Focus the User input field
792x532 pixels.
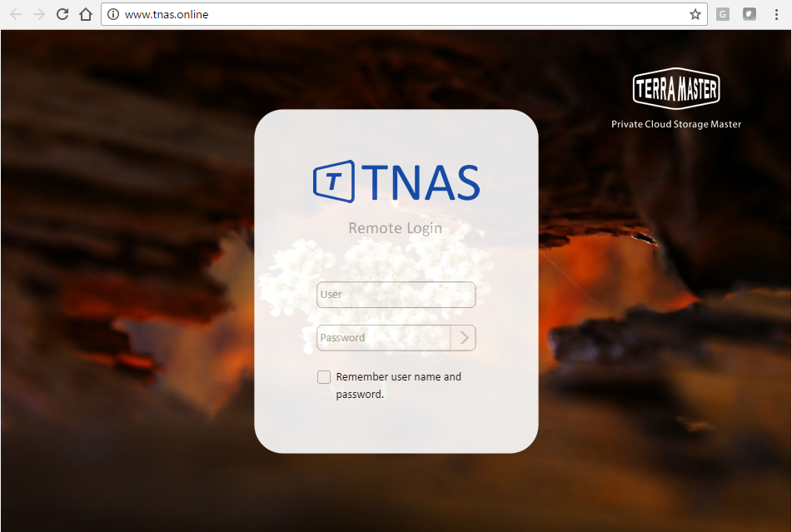click(396, 294)
